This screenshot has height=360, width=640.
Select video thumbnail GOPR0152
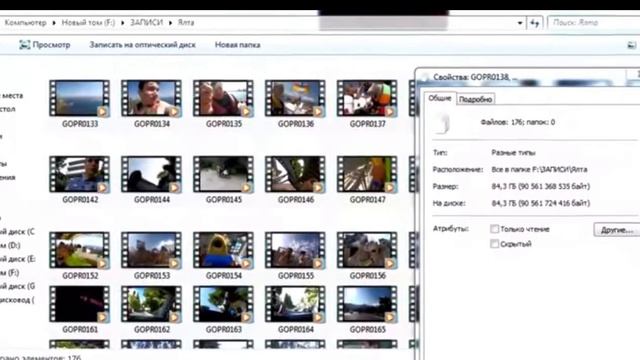pos(80,250)
